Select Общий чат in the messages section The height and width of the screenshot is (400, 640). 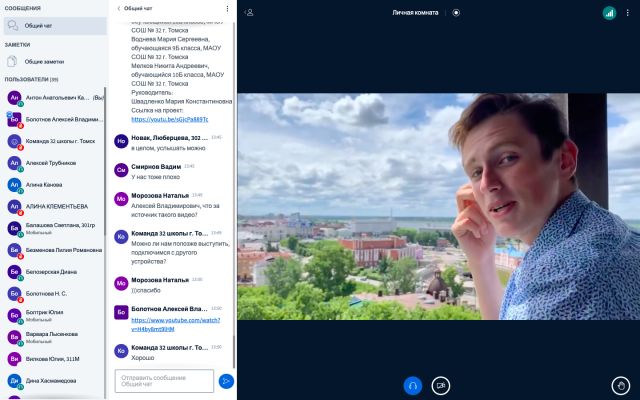55,26
